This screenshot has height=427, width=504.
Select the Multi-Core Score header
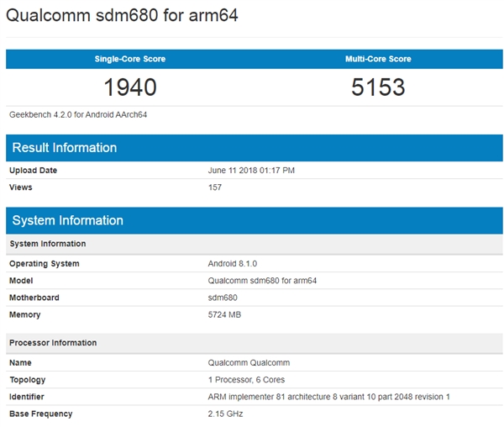point(378,59)
